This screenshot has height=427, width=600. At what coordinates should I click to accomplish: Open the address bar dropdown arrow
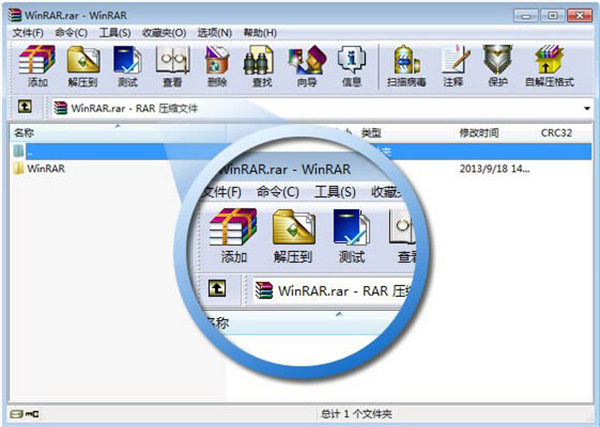coord(587,109)
